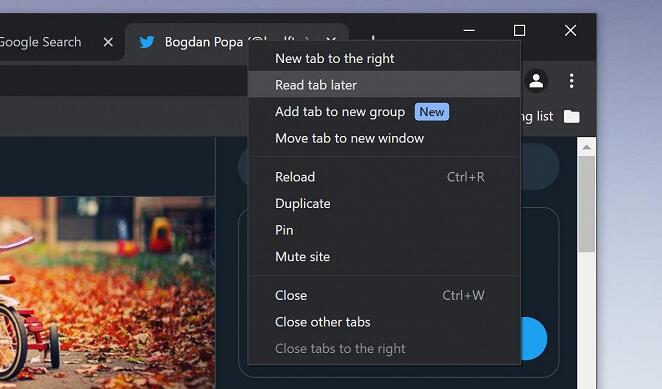Screen dimensions: 662x389
Task: Open the reading list folder icon
Action: pyautogui.click(x=572, y=117)
